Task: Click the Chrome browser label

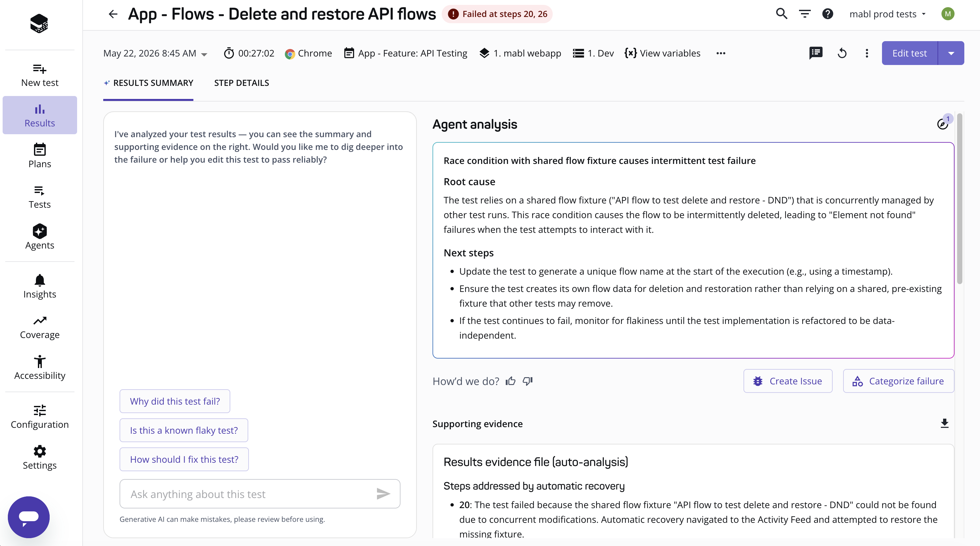Action: (x=308, y=53)
